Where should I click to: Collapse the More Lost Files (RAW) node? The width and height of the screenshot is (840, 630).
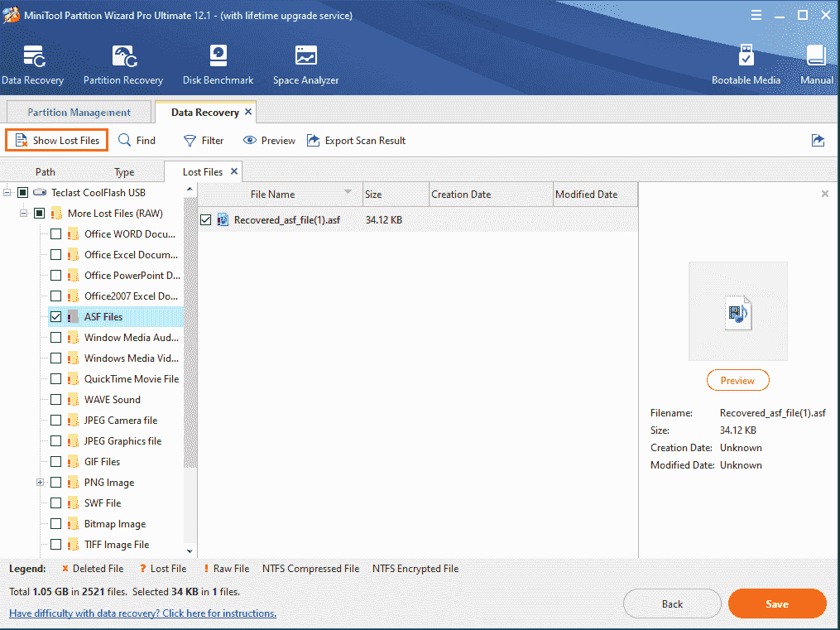(x=23, y=214)
